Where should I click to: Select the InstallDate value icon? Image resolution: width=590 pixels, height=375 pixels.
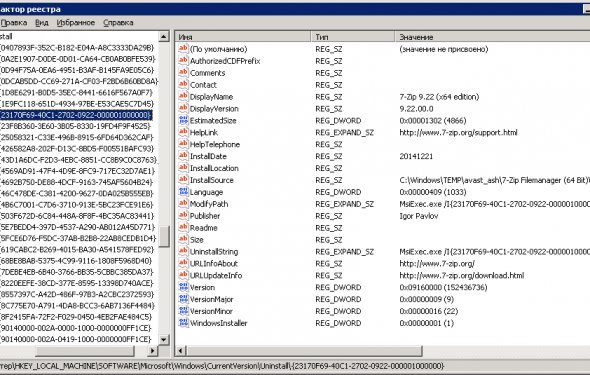[x=183, y=156]
